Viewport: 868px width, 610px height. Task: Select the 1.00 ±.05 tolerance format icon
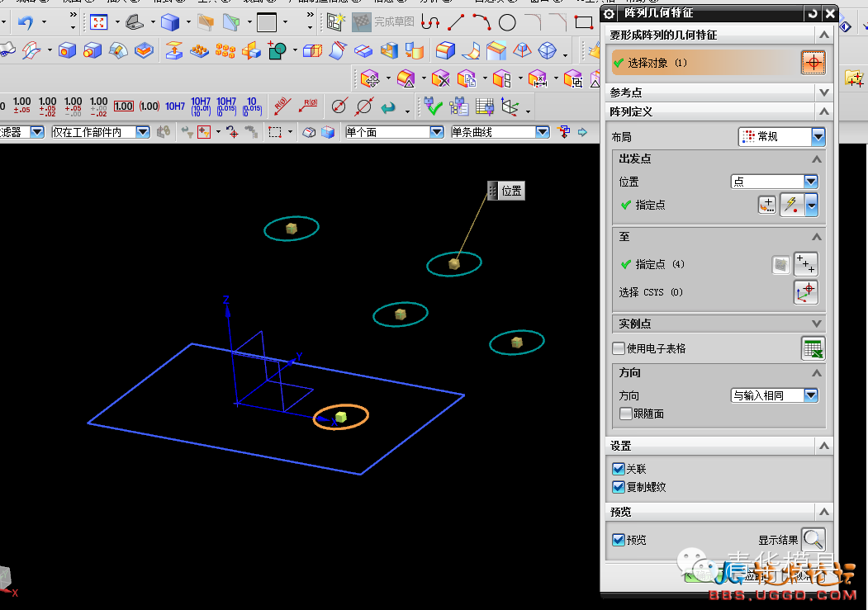coord(21,105)
